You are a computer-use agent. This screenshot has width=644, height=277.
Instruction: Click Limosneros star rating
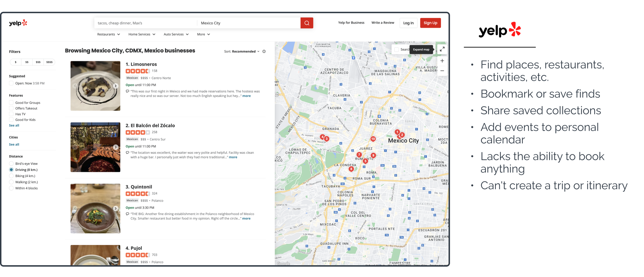(138, 71)
